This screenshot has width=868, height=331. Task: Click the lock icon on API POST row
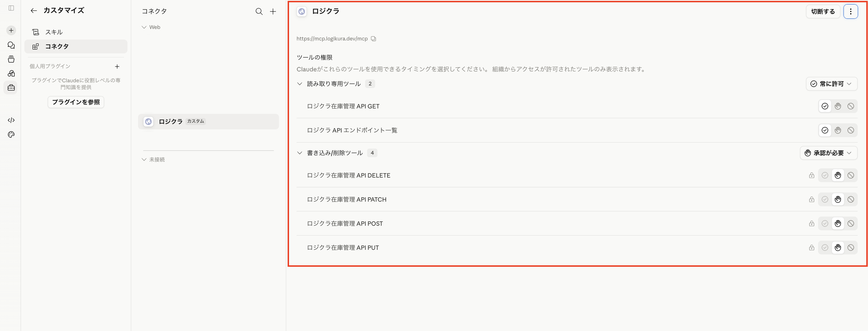[812, 224]
